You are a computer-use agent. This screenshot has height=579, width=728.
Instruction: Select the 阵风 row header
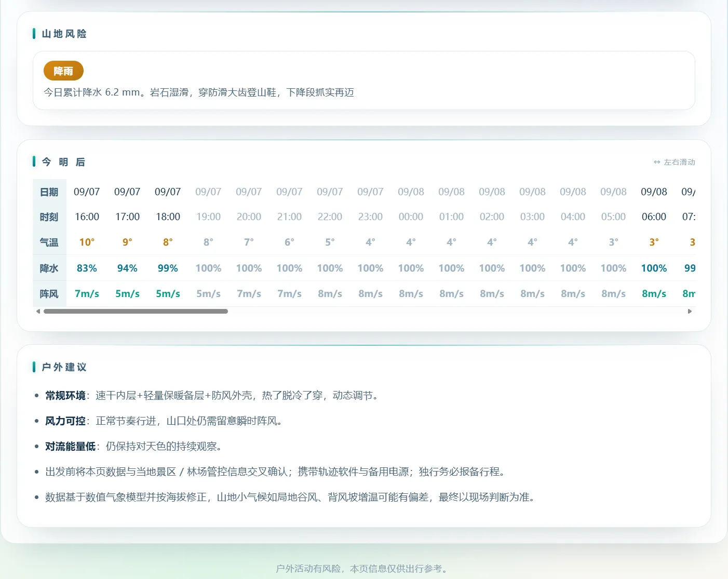click(x=49, y=294)
